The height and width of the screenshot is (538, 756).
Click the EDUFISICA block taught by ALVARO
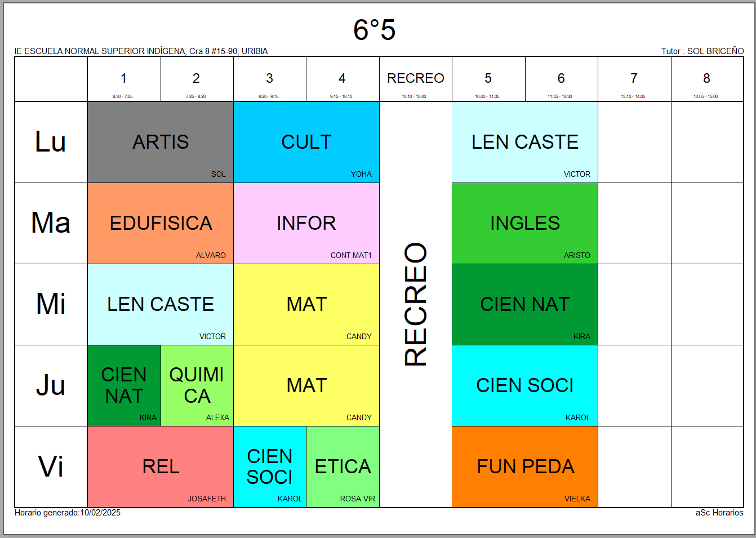pos(161,223)
